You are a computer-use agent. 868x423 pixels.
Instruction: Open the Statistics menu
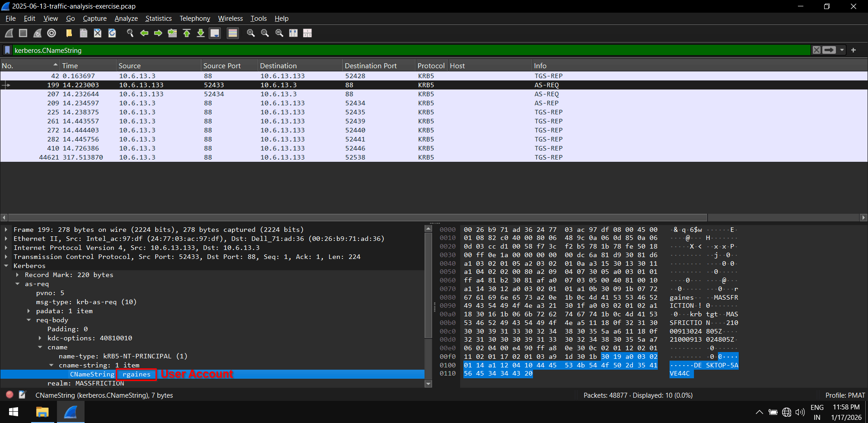(x=158, y=19)
